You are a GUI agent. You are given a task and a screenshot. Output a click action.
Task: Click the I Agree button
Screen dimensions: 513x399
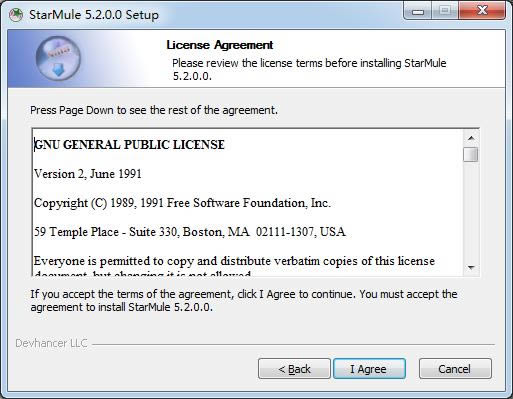tap(369, 369)
